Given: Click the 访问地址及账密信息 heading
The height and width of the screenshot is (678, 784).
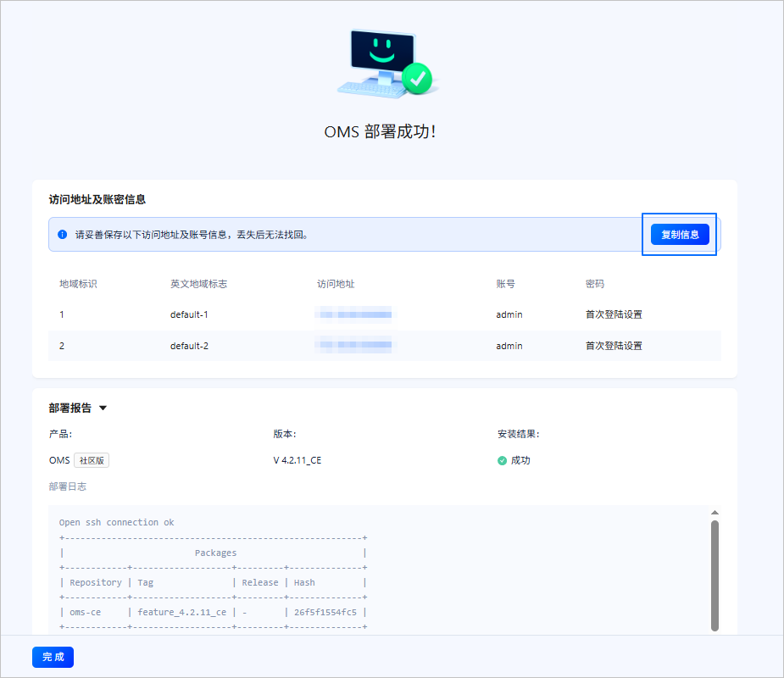Looking at the screenshot, I should [97, 199].
